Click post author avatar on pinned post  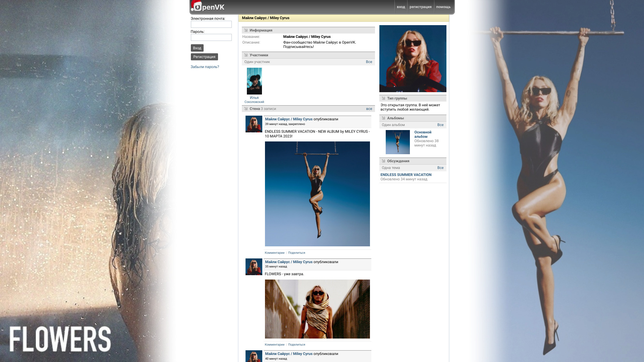(254, 124)
